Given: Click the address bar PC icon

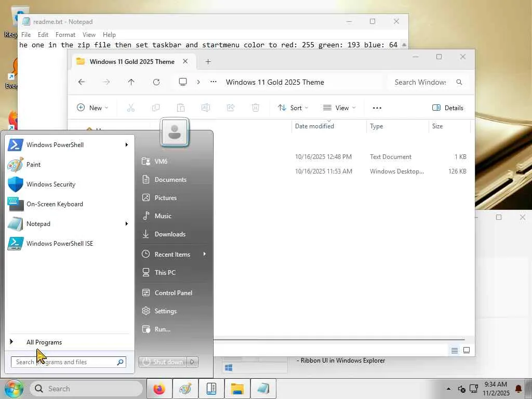Looking at the screenshot, I should coord(183,82).
